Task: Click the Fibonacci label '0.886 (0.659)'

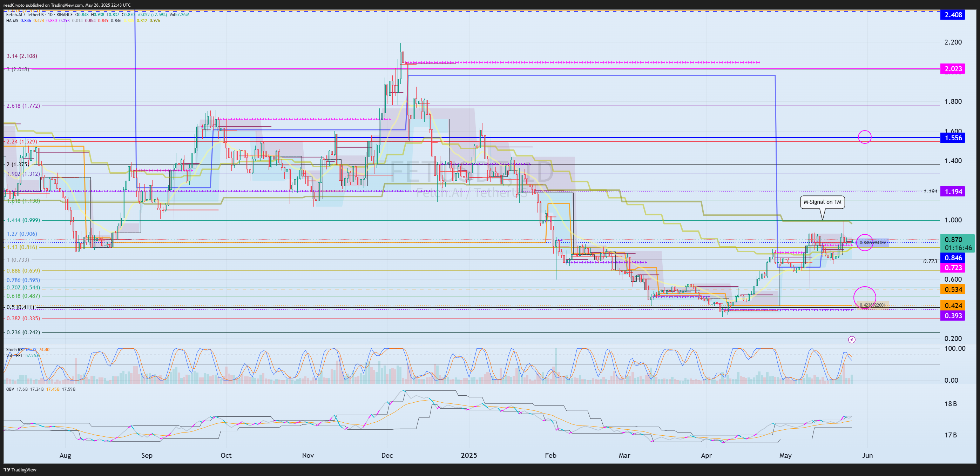Action: pos(23,270)
